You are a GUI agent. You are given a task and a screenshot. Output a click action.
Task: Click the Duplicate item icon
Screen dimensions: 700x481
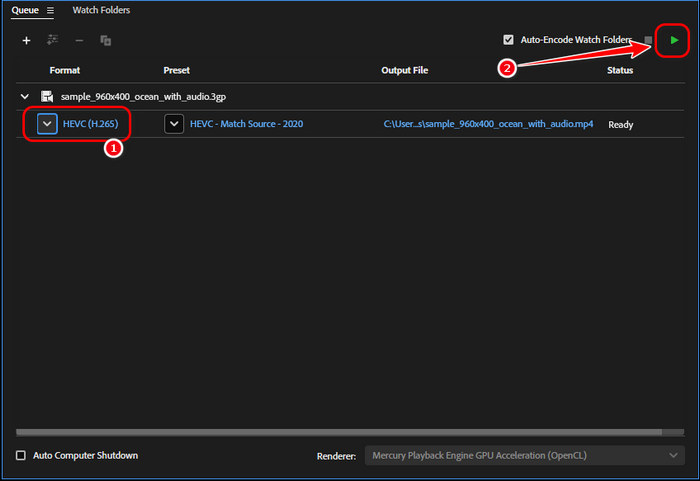click(105, 41)
